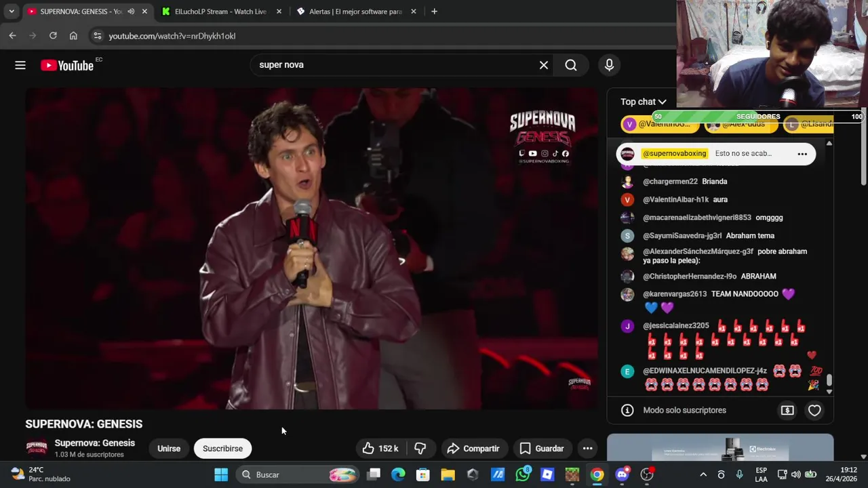Screen dimensions: 868x488
Task: Select @macarenaelizabethvigneri8853 omgggg message
Action: click(x=720, y=218)
